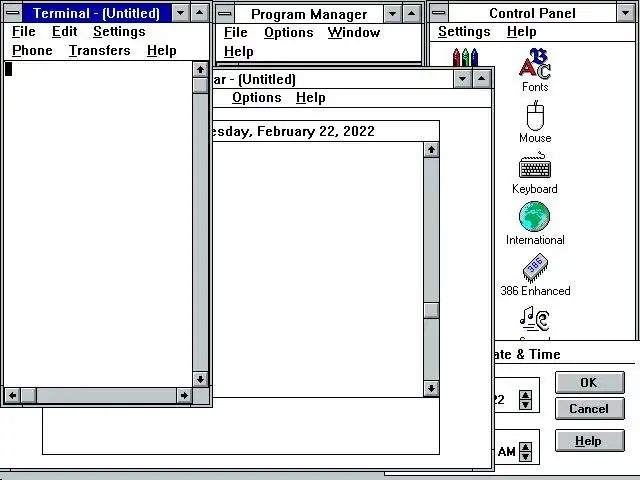Open Options menu in Program Manager
The image size is (640, 480).
tap(289, 32)
